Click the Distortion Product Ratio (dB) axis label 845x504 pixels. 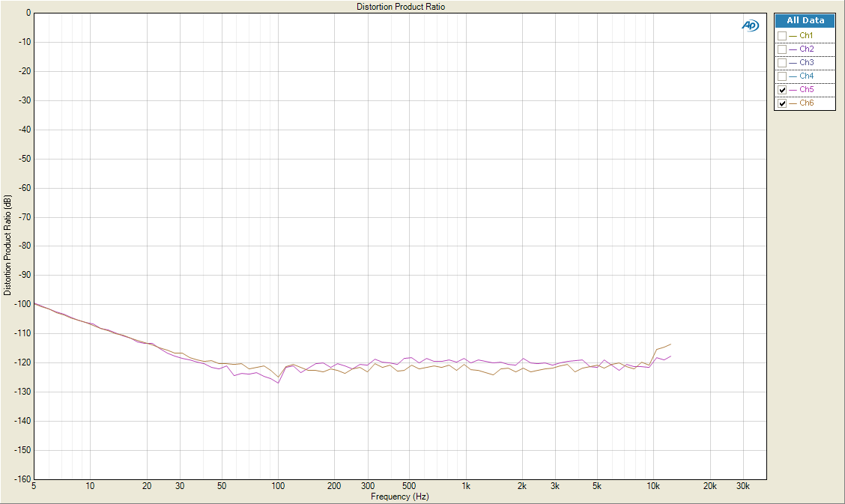(7, 245)
